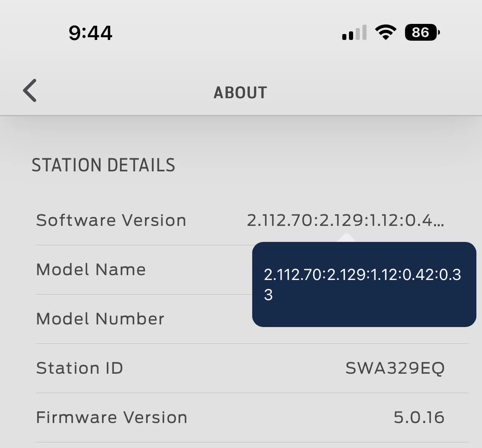This screenshot has height=448, width=482.
Task: Tap the cellular signal bars icon
Action: click(354, 33)
